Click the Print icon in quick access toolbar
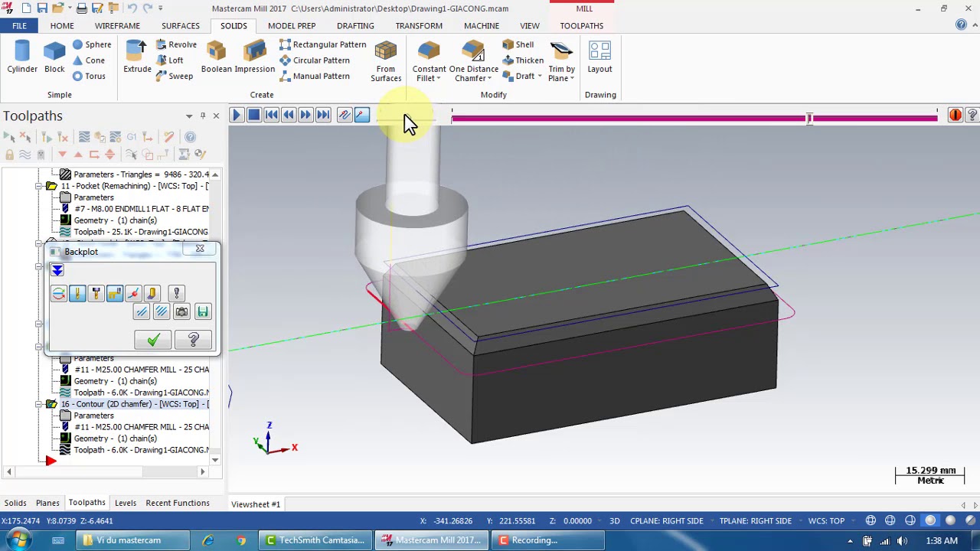The height and width of the screenshot is (551, 980). (82, 8)
